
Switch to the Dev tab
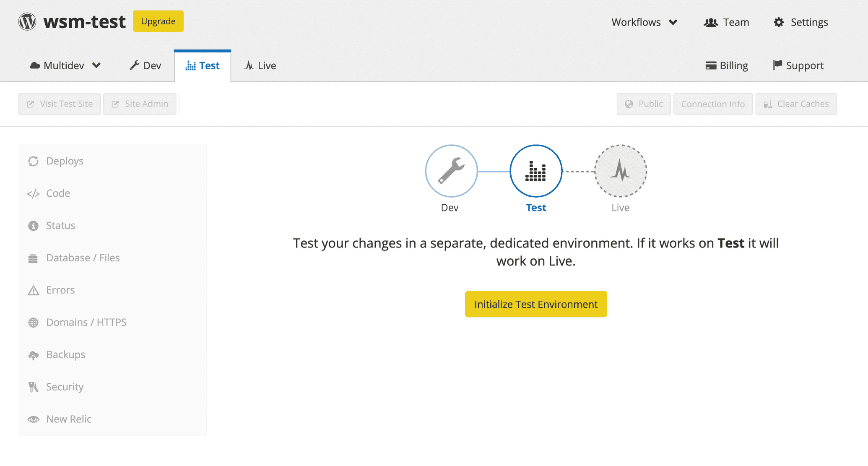coord(145,65)
